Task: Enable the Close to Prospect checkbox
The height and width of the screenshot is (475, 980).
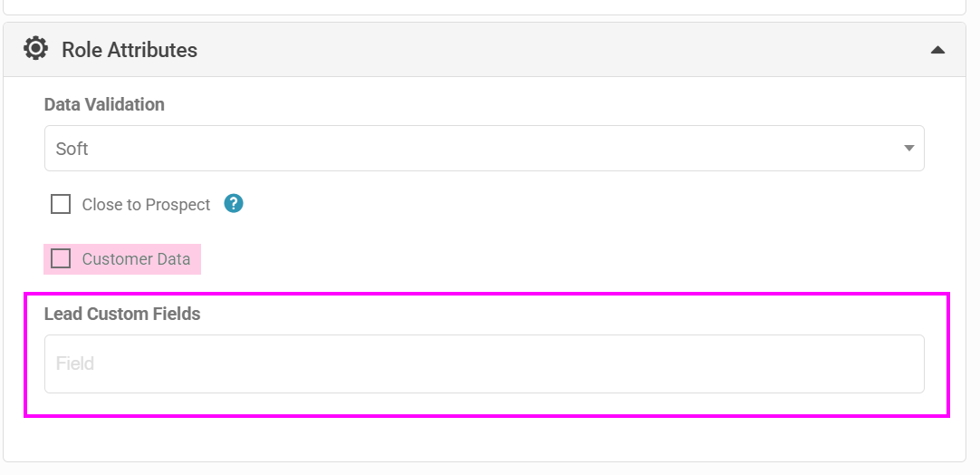Action: [x=61, y=204]
